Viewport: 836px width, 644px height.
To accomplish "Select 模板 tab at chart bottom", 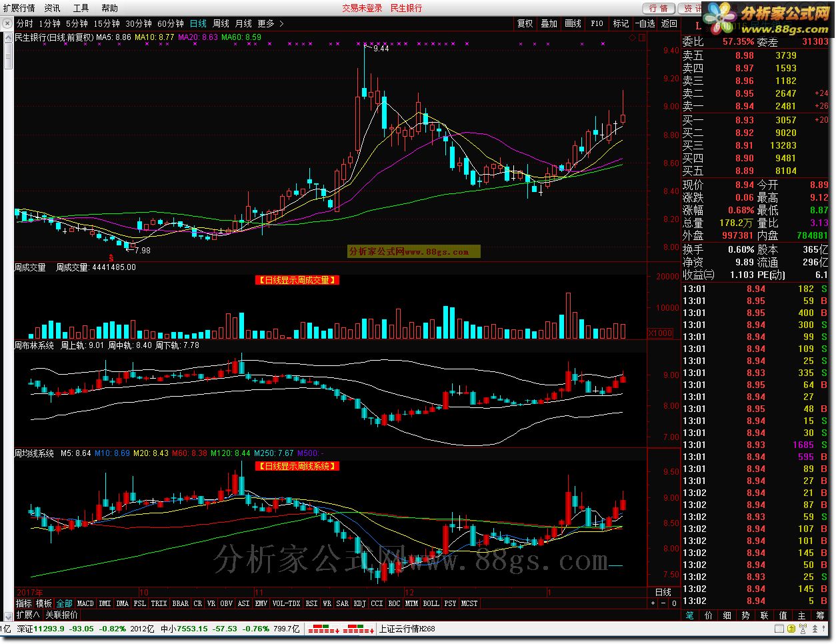I will [44, 603].
